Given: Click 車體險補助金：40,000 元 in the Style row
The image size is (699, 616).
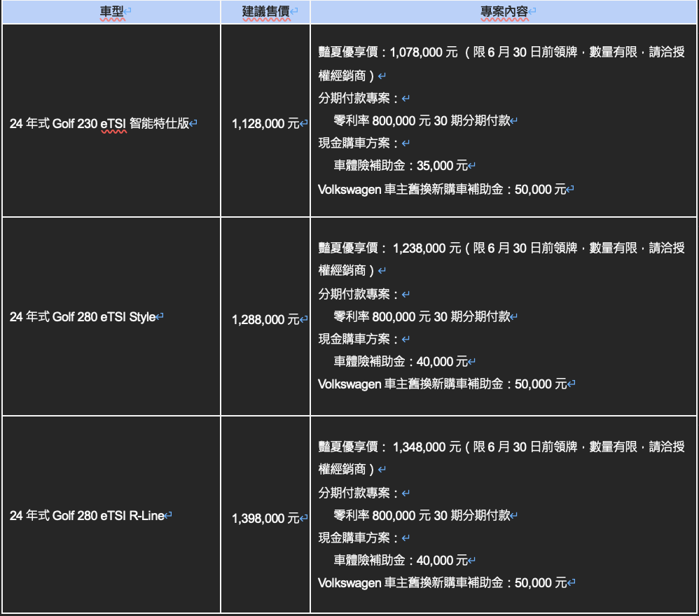Looking at the screenshot, I should click(x=400, y=362).
